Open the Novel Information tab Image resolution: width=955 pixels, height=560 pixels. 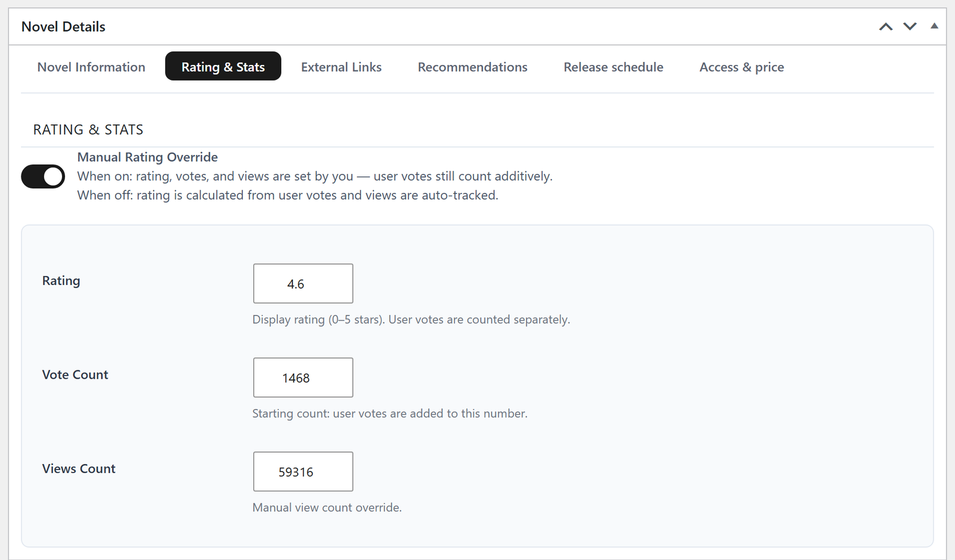91,67
